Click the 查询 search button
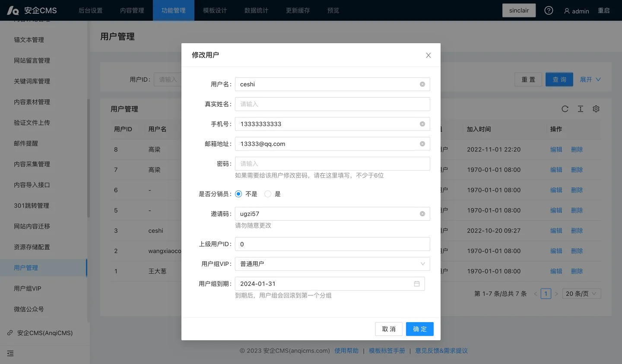The width and height of the screenshot is (622, 364). tap(559, 79)
